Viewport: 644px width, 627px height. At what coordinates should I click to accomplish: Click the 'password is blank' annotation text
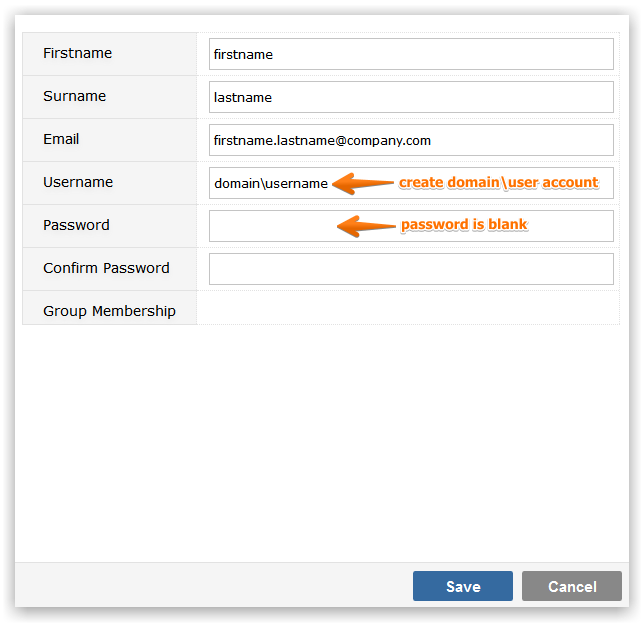pos(464,225)
